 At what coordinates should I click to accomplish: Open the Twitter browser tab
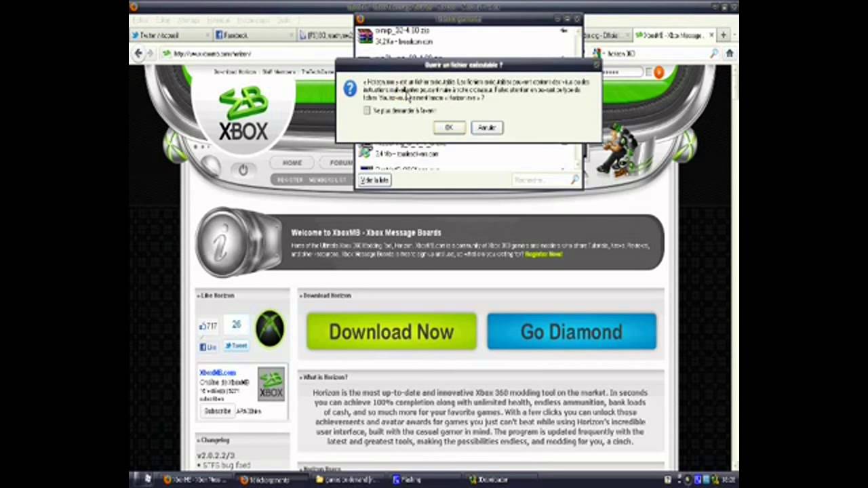point(170,35)
